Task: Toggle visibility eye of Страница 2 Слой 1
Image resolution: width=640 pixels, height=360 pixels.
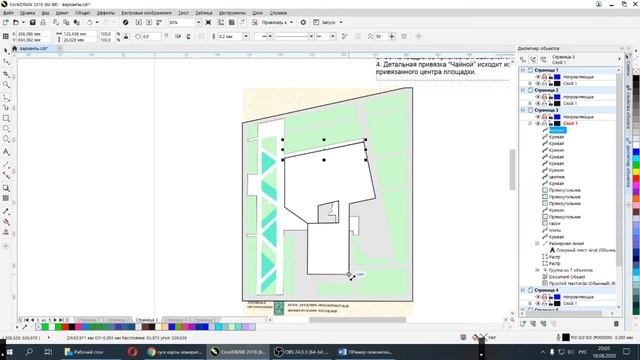Action: [538, 103]
